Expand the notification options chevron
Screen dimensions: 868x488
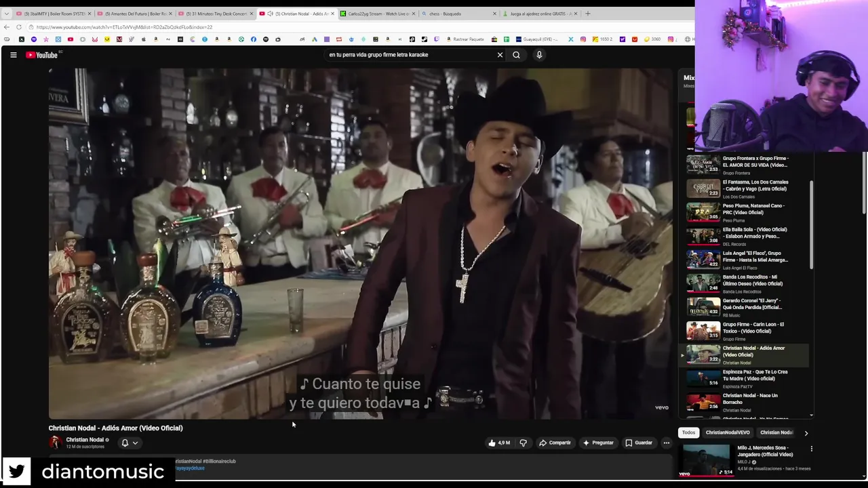[x=135, y=443]
